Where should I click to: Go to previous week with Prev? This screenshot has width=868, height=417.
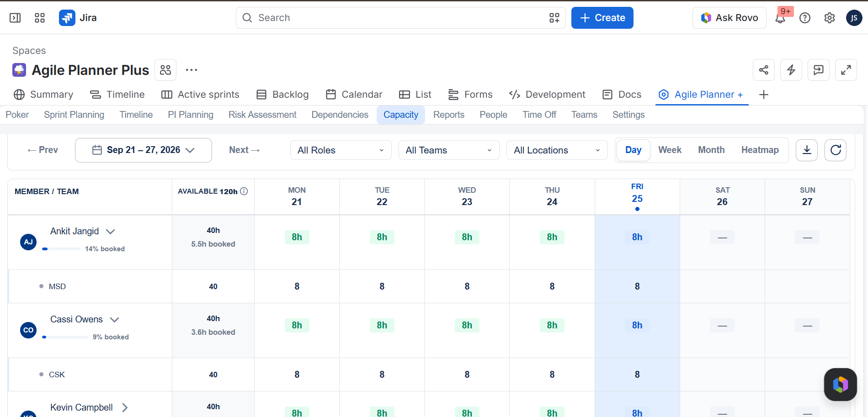click(x=43, y=150)
